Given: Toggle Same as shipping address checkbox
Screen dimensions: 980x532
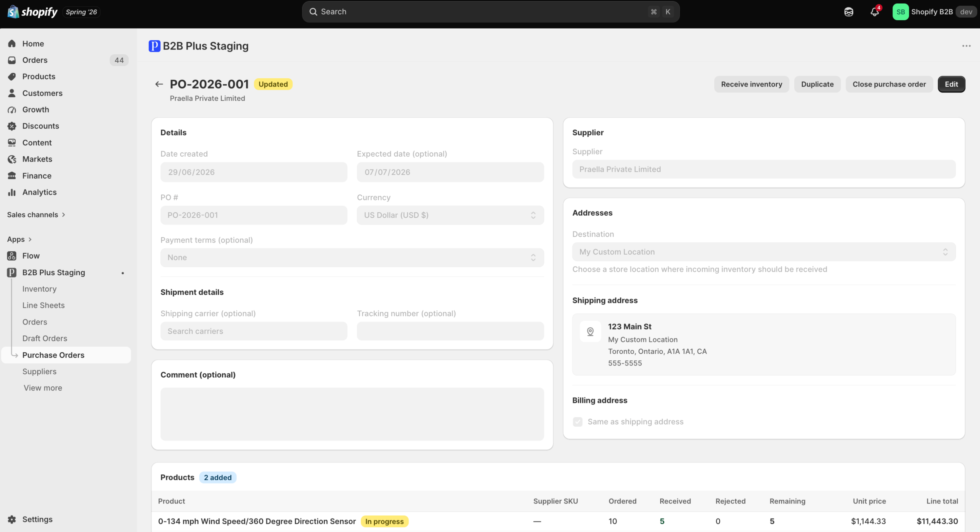Looking at the screenshot, I should 577,422.
